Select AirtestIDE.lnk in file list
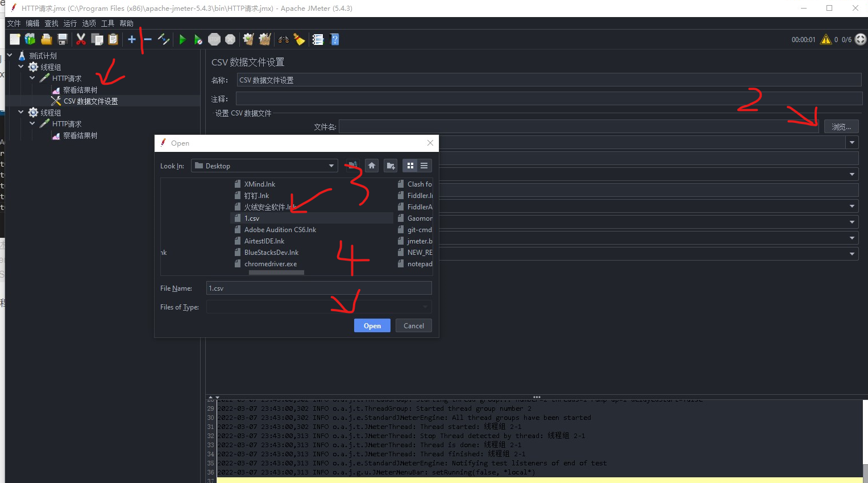868x483 pixels. coord(264,241)
